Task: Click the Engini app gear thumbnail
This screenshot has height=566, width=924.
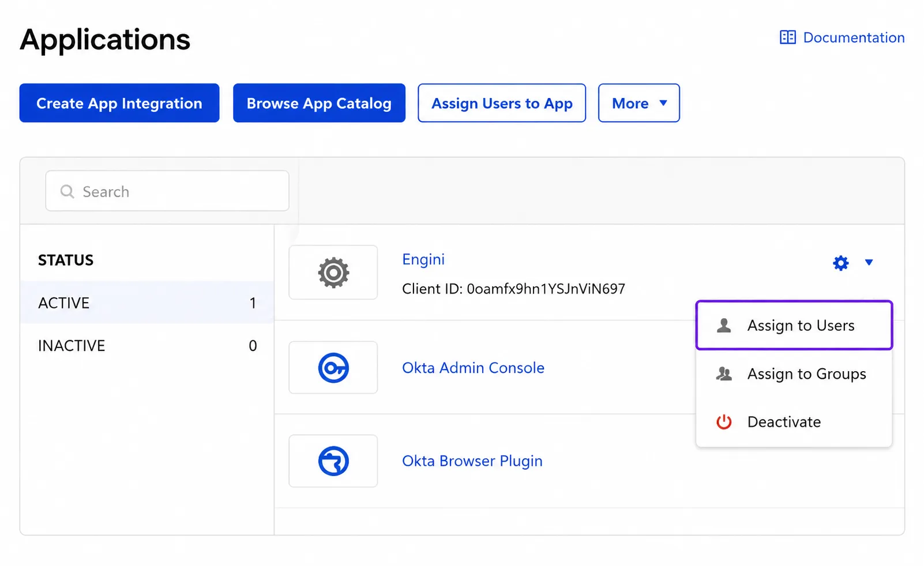Action: 333,273
